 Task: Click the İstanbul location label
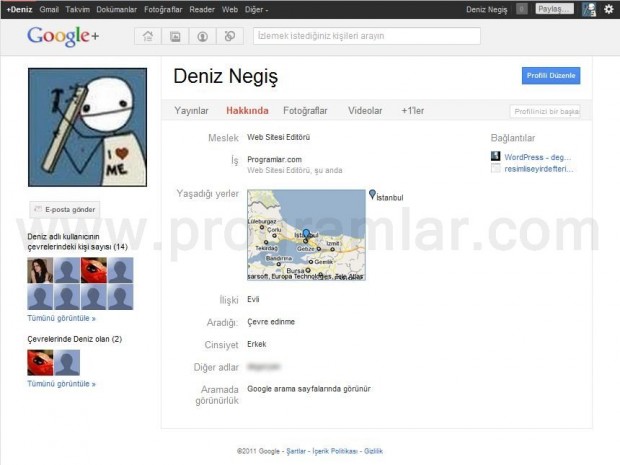pyautogui.click(x=389, y=197)
